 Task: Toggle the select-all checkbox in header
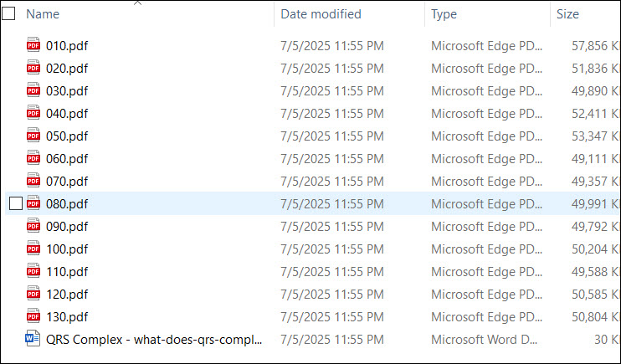[x=8, y=13]
